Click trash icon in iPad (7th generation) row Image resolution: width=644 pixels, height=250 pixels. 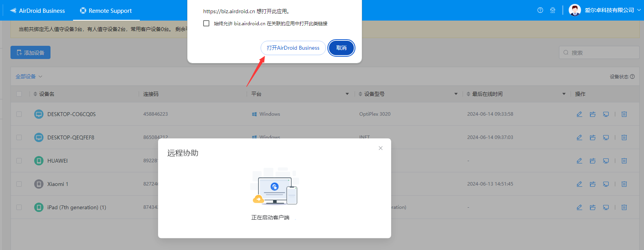[x=624, y=207]
